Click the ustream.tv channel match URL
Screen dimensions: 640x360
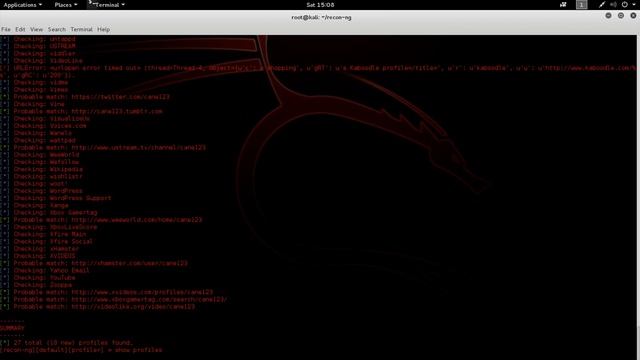(138, 148)
